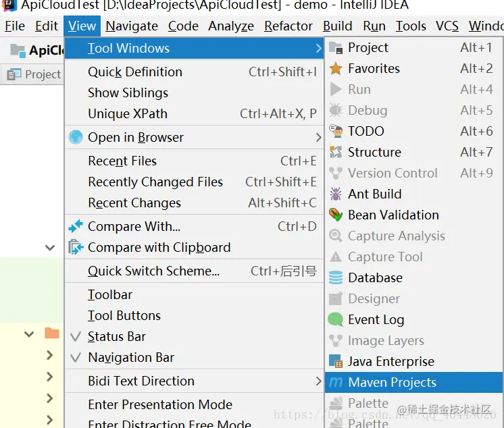The width and height of the screenshot is (504, 428).
Task: Toggle the Toolbar visibility option
Action: (x=194, y=295)
